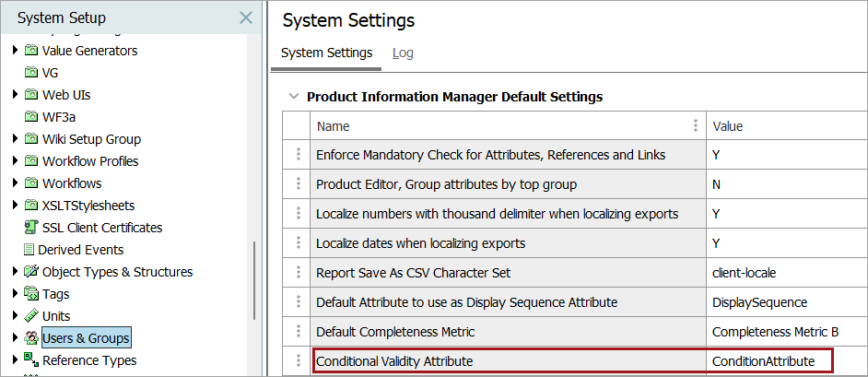Expand the Wiki Setup Group node

[x=16, y=139]
